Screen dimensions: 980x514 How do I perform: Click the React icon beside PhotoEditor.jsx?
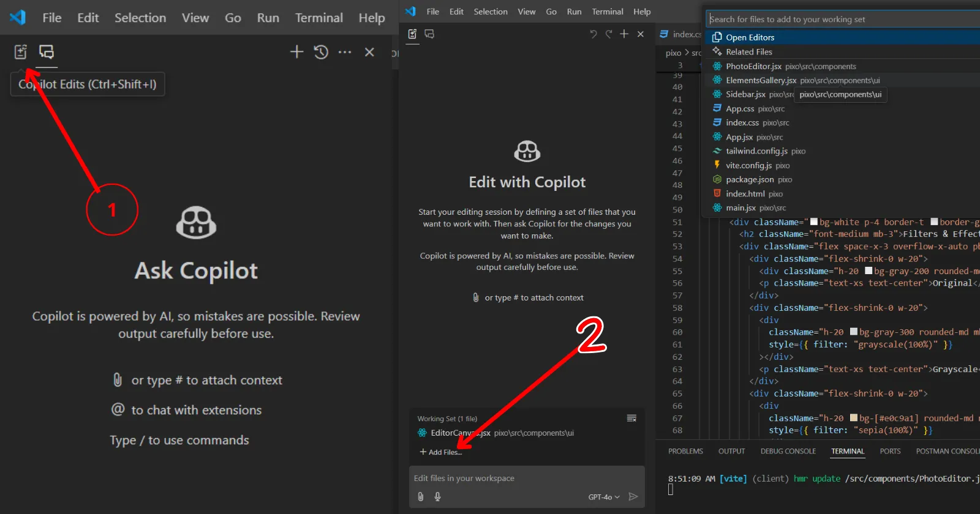[717, 66]
